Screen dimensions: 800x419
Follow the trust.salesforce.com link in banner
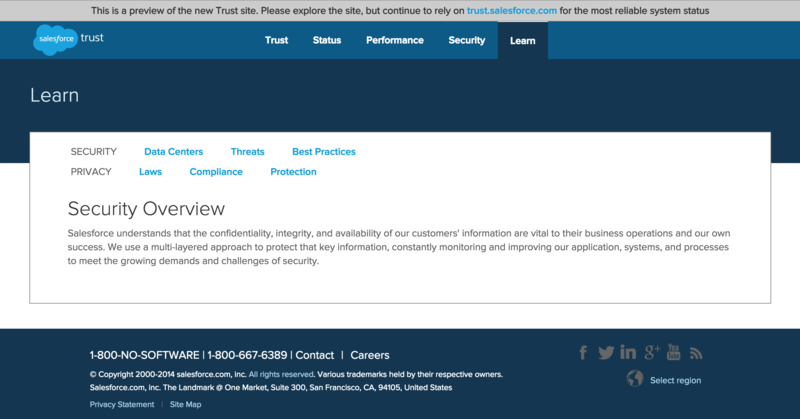pos(512,11)
